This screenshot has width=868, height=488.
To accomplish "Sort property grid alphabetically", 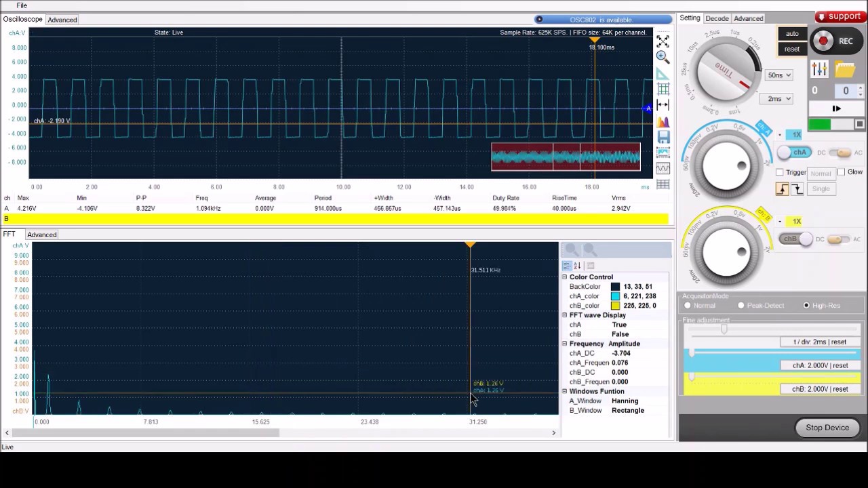I will click(578, 266).
